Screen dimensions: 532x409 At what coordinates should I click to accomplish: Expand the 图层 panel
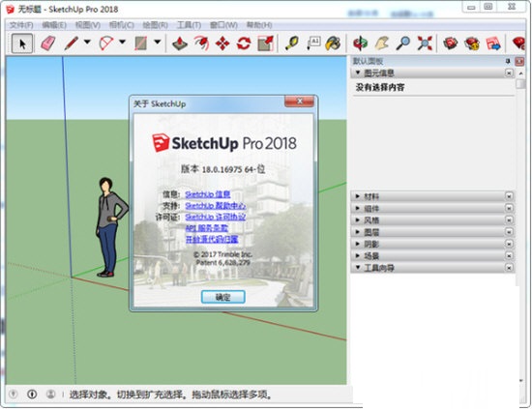click(x=358, y=232)
